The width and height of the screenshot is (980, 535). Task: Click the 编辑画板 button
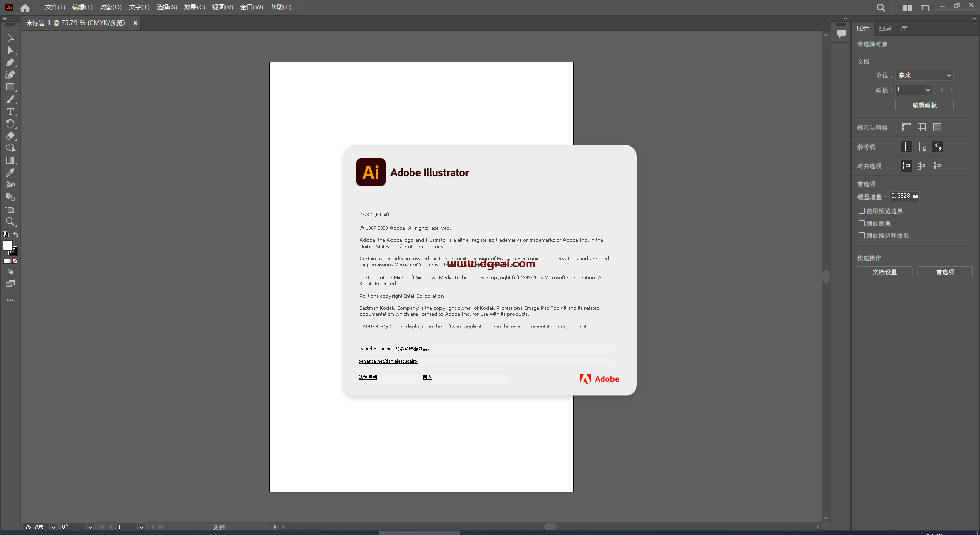(924, 105)
